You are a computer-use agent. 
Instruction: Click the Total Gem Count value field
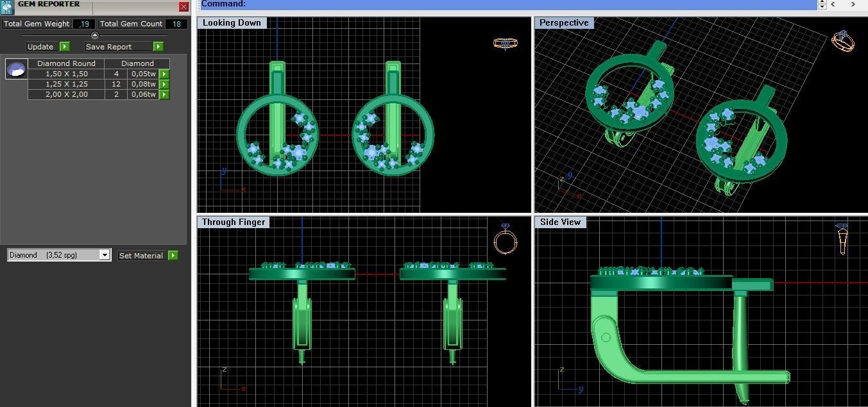pyautogui.click(x=176, y=24)
